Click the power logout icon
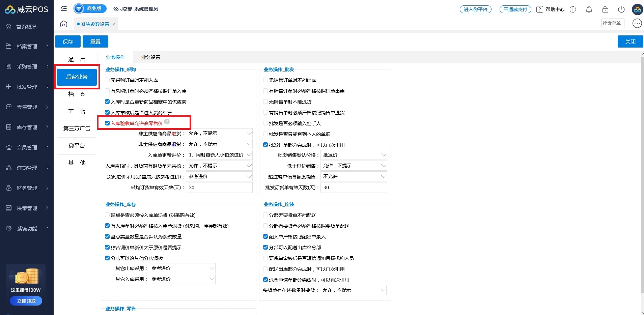 tap(621, 9)
